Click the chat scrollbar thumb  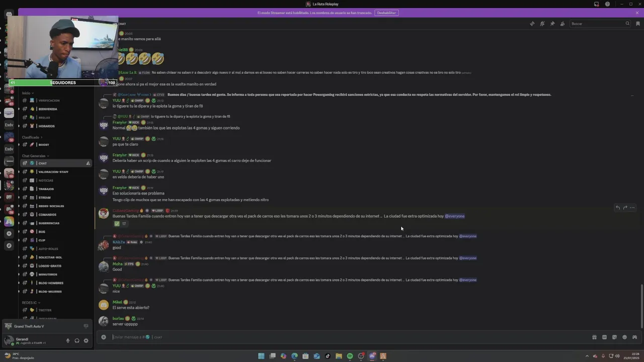pyautogui.click(x=641, y=306)
